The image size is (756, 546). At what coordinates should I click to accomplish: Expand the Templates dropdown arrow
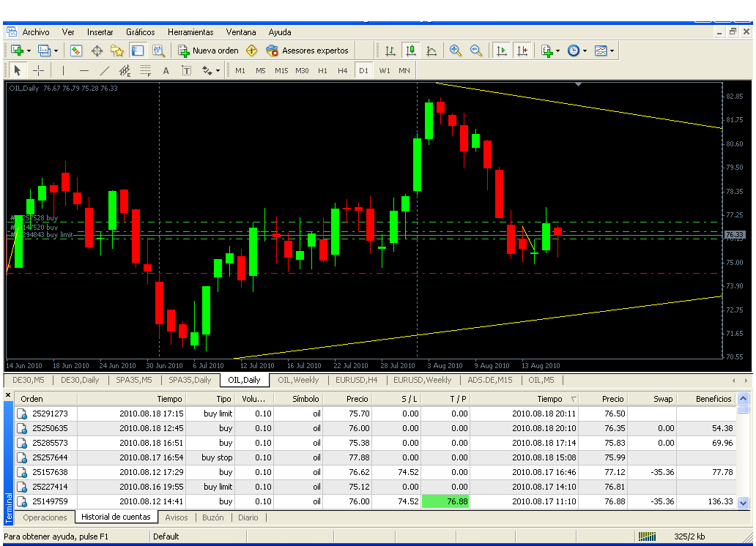tap(612, 51)
